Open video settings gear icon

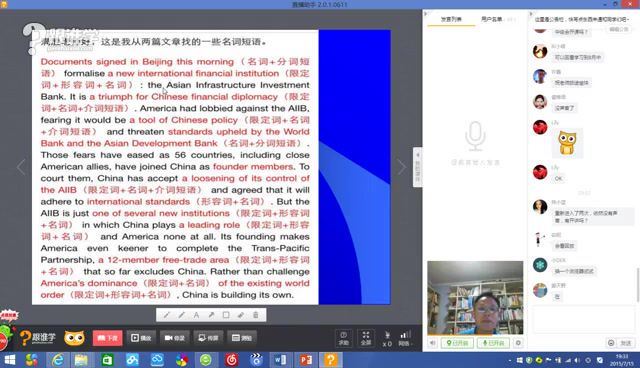coord(518,343)
